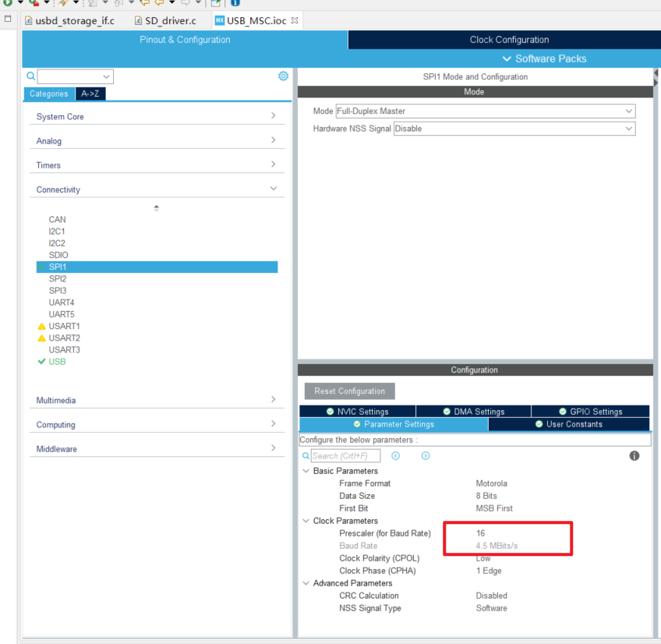The image size is (661, 644).
Task: Switch to usbd_storage_if.c editor tab
Action: 75,21
